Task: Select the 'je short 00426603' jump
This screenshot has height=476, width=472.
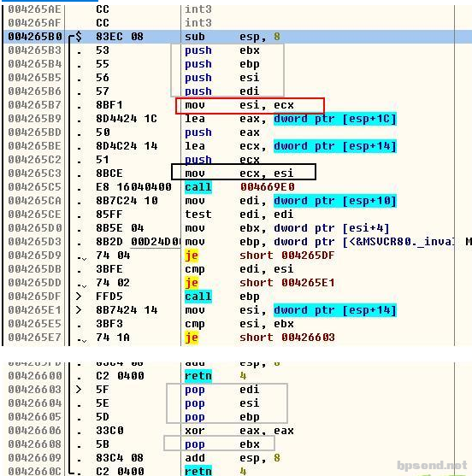Action: click(x=260, y=338)
